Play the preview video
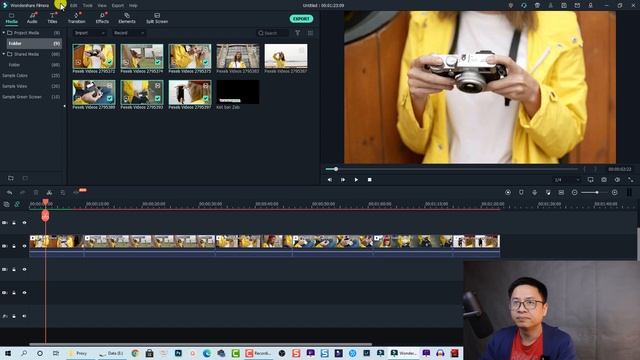Image resolution: width=640 pixels, height=360 pixels. 356,180
